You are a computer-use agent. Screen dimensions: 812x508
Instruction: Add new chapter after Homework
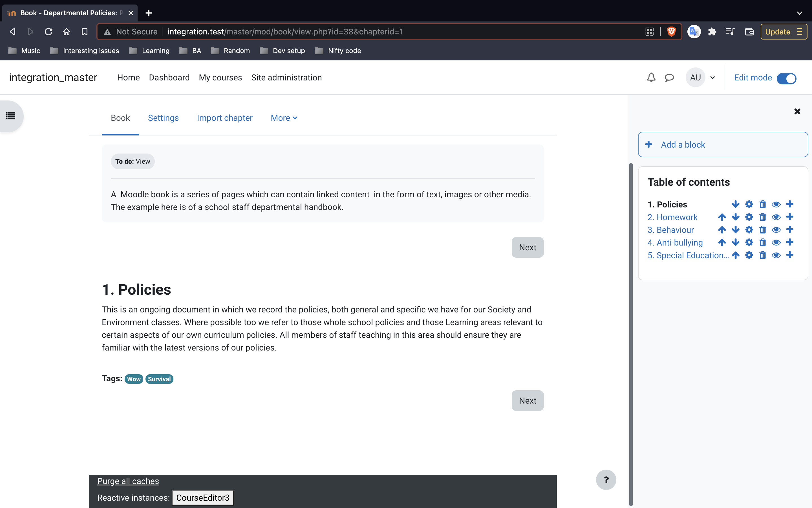click(x=790, y=217)
